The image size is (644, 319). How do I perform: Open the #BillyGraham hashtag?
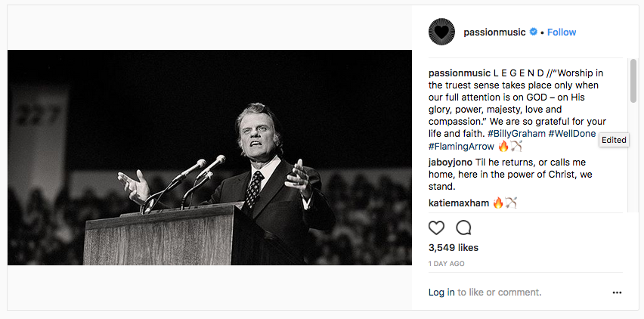[x=518, y=134]
